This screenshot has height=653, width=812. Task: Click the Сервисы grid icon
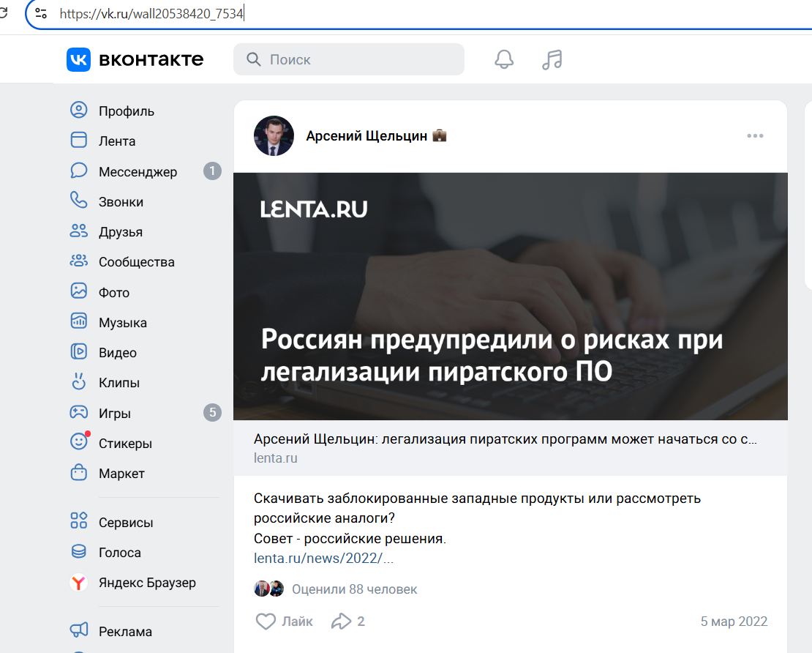click(79, 520)
